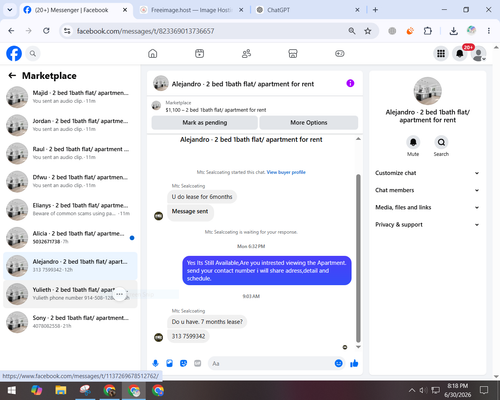Image resolution: width=500 pixels, height=400 pixels.
Task: Open a new browser tab
Action: pyautogui.click(x=375, y=10)
